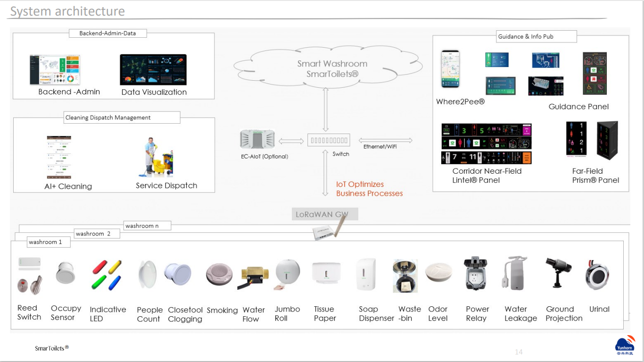The width and height of the screenshot is (644, 362).
Task: Click the Ethernet/WiFi connection label
Action: pyautogui.click(x=380, y=146)
